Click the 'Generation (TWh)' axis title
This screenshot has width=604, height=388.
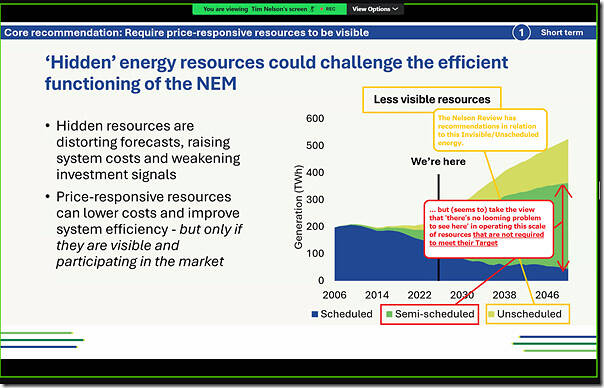click(298, 207)
